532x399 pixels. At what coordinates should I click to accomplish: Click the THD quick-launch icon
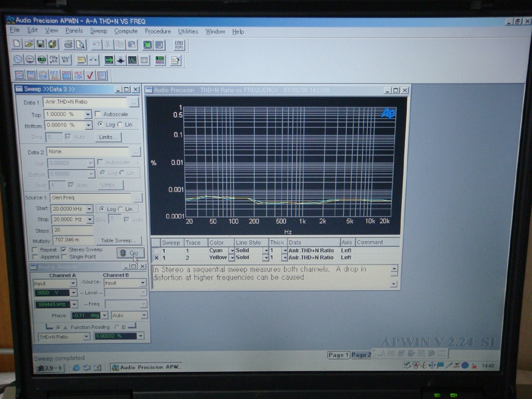tap(31, 75)
